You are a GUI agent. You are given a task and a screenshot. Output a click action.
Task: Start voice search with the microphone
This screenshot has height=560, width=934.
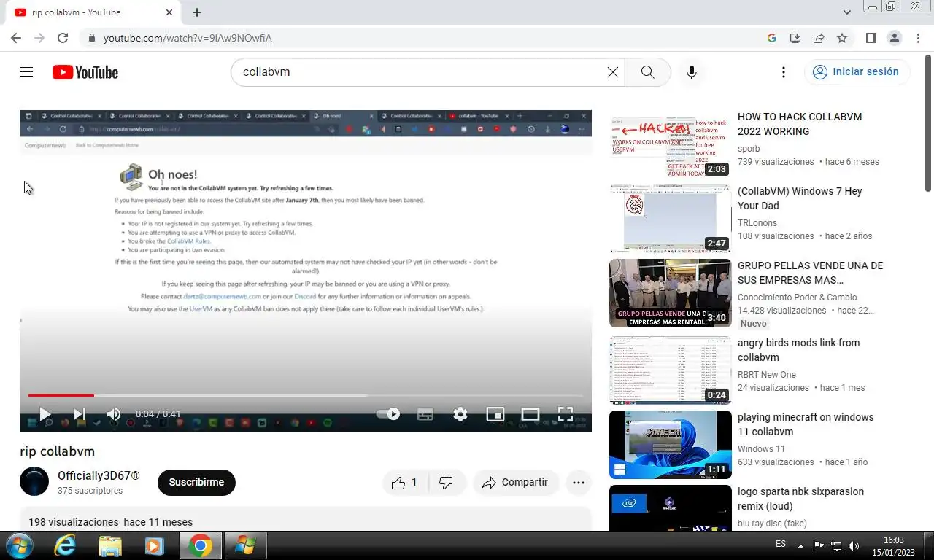click(x=692, y=72)
